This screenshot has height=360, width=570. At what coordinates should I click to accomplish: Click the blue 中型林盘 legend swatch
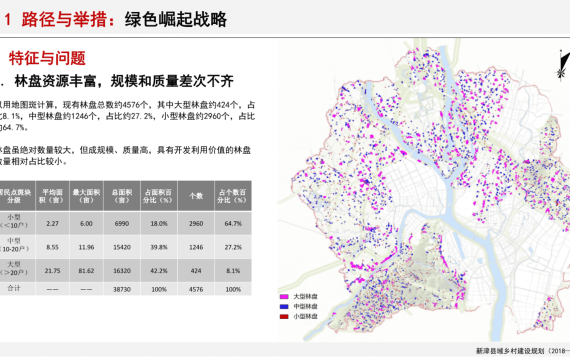tap(284, 307)
